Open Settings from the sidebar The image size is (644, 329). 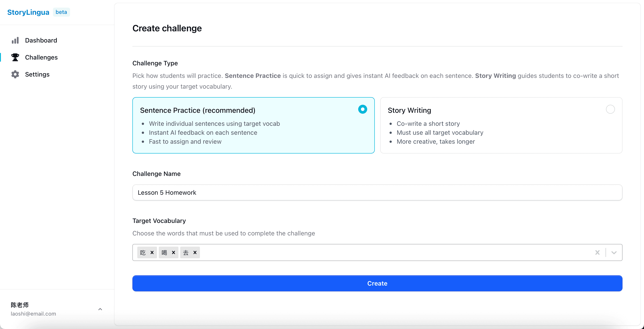coord(37,74)
